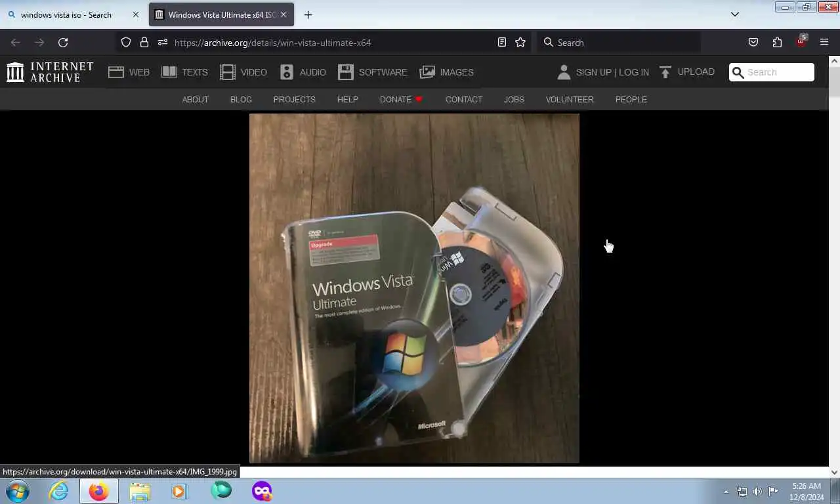This screenshot has height=504, width=840.
Task: Open the Texts section
Action: (x=184, y=72)
